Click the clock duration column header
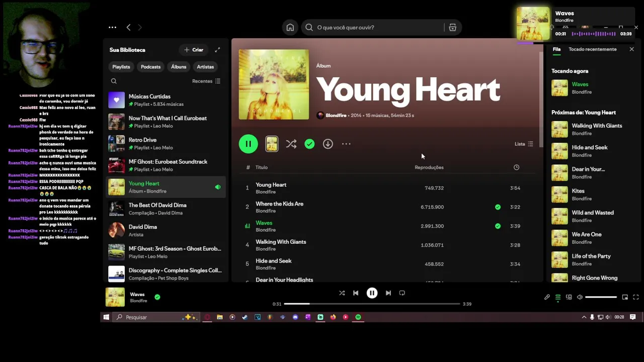The height and width of the screenshot is (362, 644). click(x=516, y=167)
